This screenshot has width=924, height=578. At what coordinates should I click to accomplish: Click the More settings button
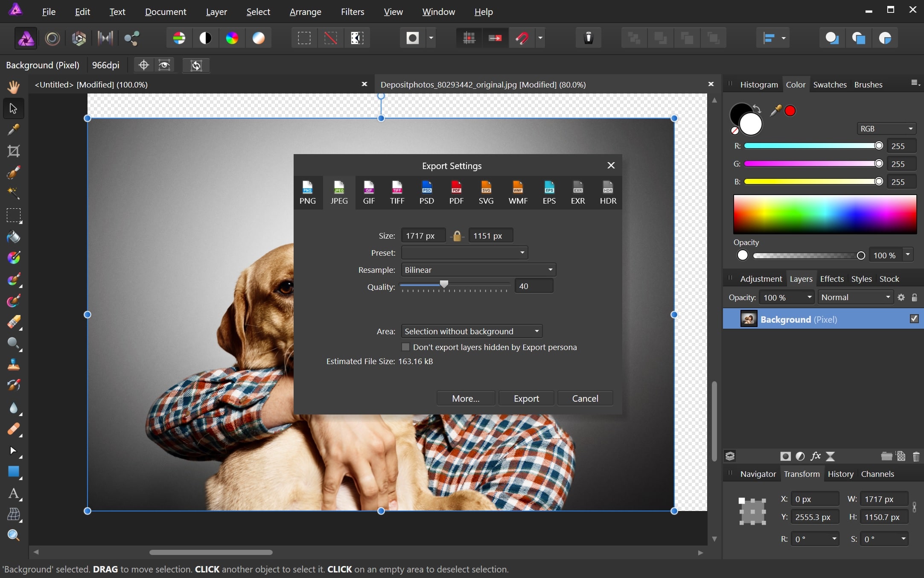tap(466, 398)
